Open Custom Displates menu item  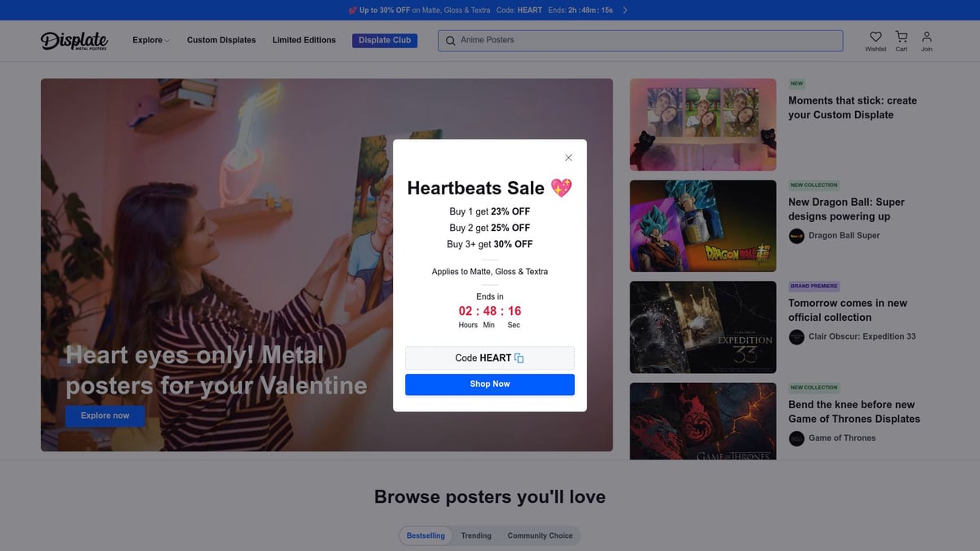[221, 40]
